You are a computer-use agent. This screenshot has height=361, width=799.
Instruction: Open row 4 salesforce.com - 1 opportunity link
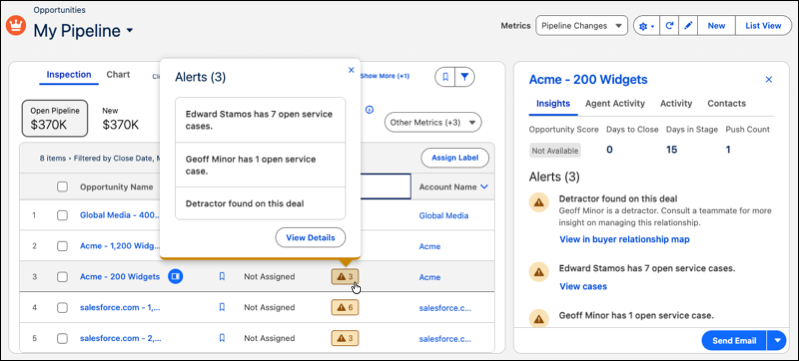(120, 307)
